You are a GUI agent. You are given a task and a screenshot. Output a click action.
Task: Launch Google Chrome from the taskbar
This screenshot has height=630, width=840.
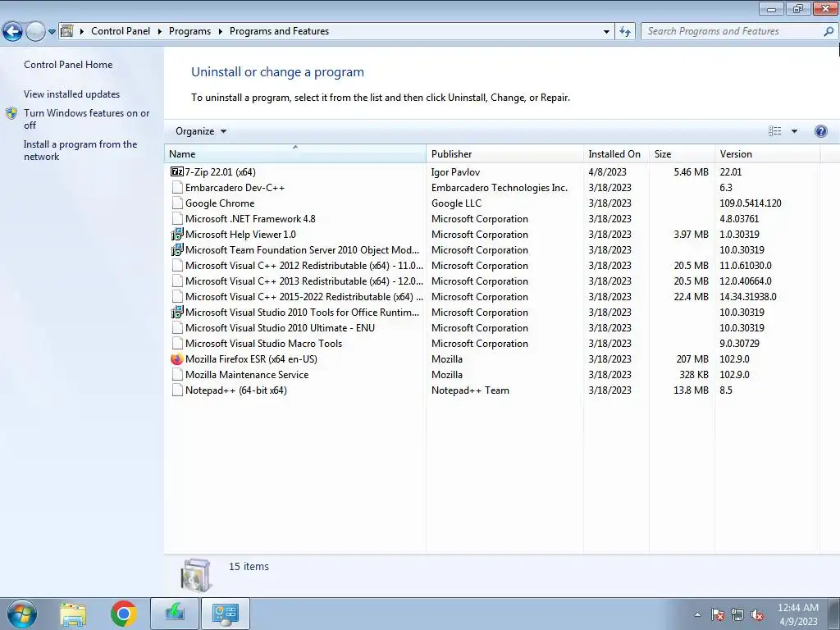(124, 614)
